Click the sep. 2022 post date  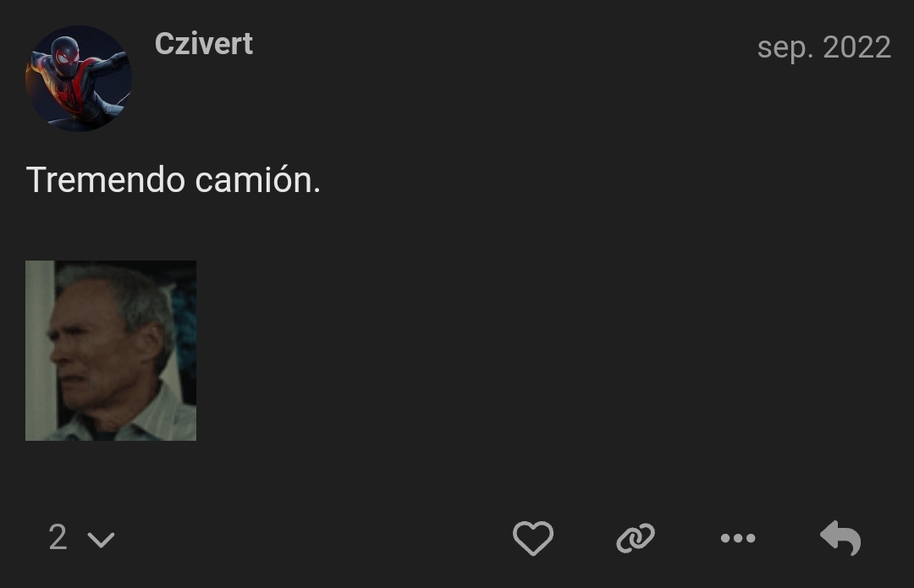point(823,47)
